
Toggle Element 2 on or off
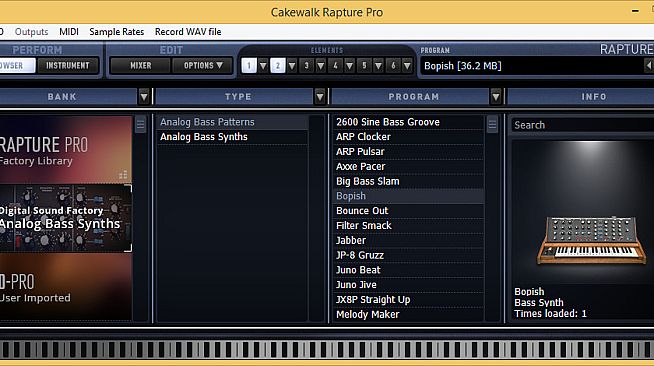point(278,65)
